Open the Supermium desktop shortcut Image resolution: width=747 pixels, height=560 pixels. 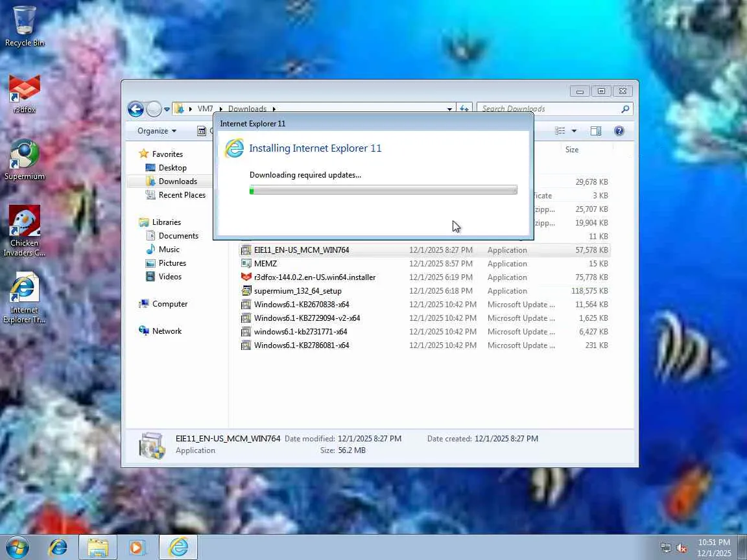(24, 160)
